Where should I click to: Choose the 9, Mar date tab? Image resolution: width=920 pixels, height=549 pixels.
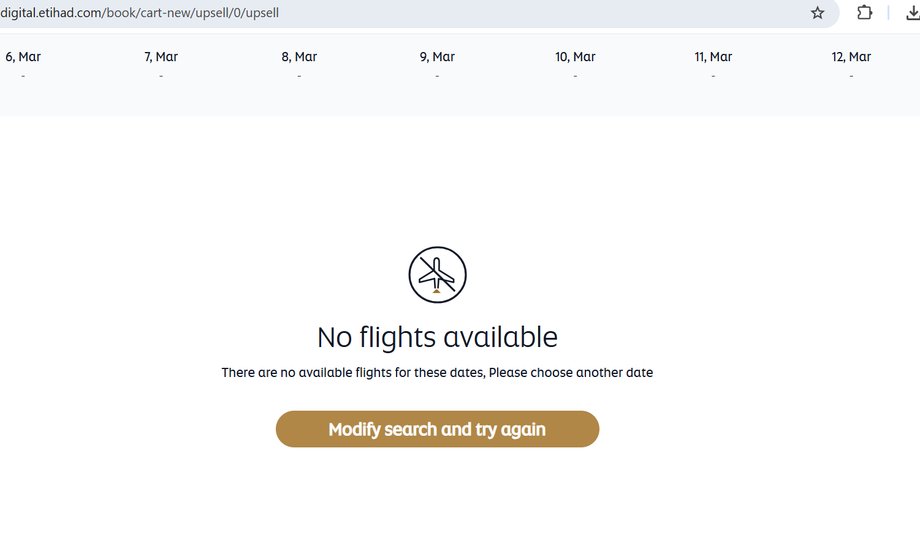[437, 57]
